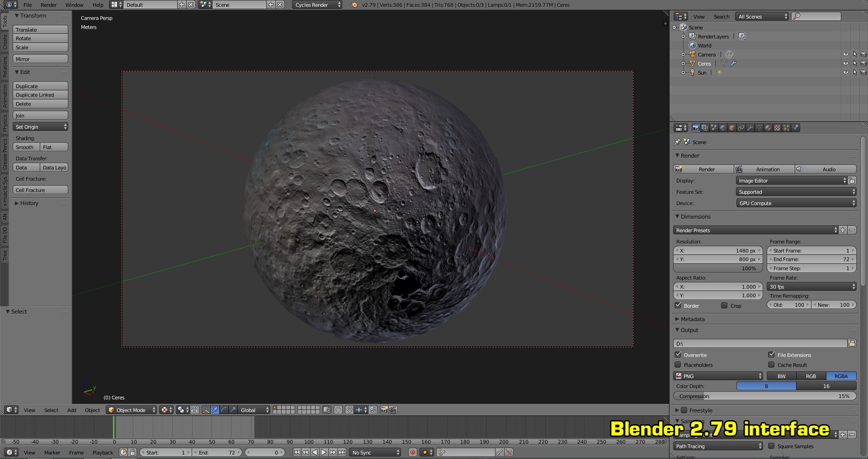Toggle visibility eye for Sun in outliner

[x=846, y=72]
